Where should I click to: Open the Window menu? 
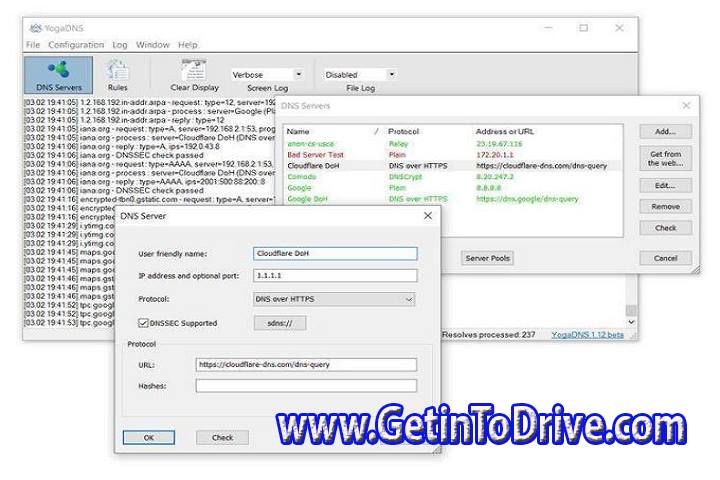(152, 45)
